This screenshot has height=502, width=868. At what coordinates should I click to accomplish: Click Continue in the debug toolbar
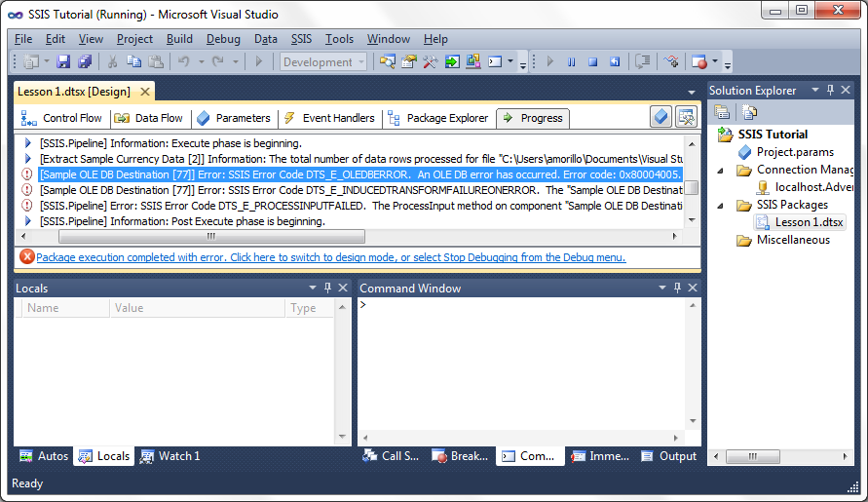point(549,61)
